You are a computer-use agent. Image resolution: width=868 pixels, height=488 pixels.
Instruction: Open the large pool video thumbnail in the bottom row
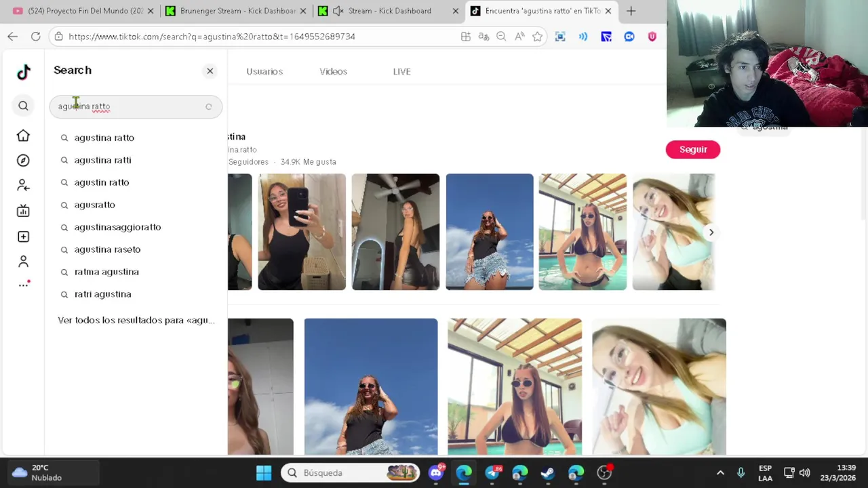coord(515,386)
